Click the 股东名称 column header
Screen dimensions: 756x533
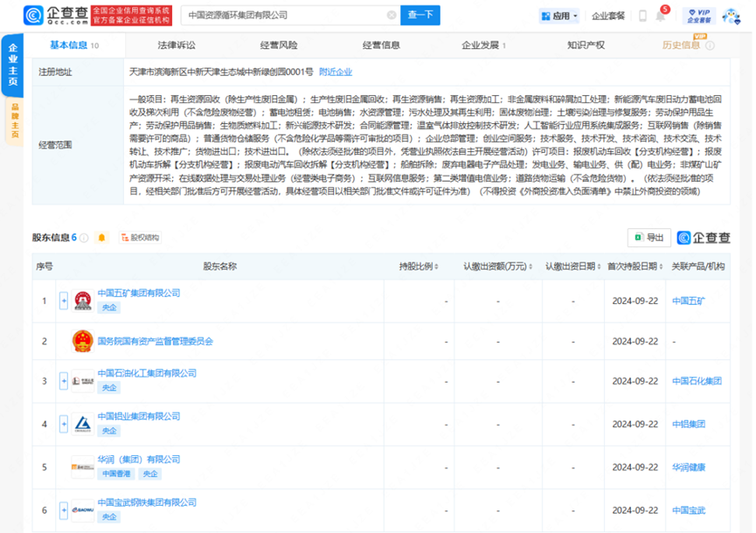point(220,266)
